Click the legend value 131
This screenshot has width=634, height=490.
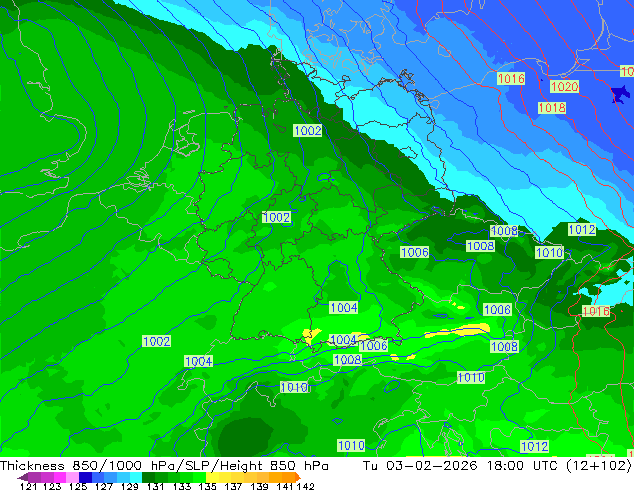(155, 486)
